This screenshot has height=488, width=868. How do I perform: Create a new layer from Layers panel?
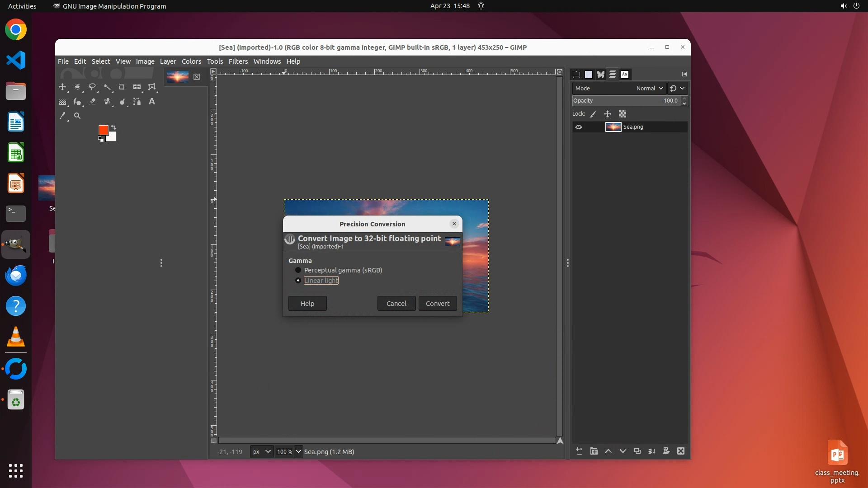[579, 451]
